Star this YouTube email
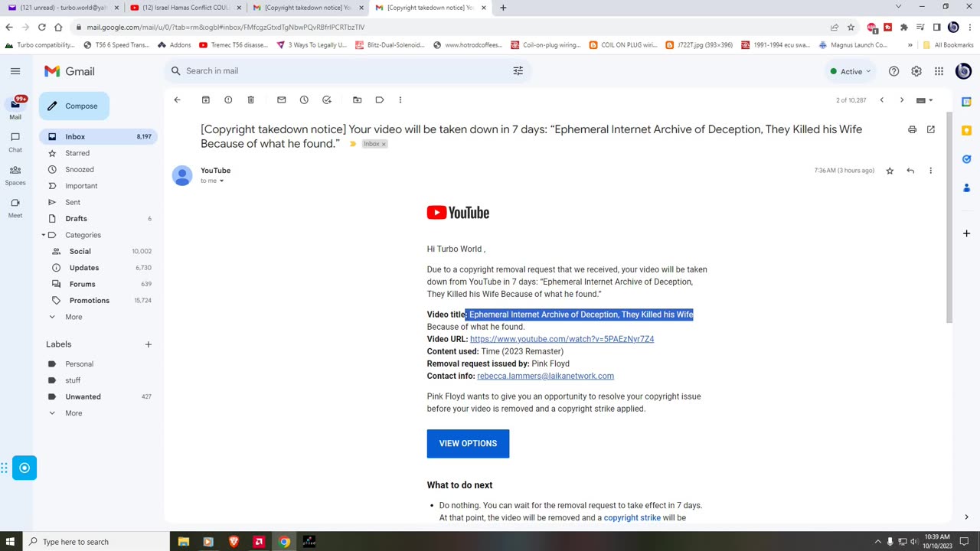980x551 pixels. click(x=890, y=171)
